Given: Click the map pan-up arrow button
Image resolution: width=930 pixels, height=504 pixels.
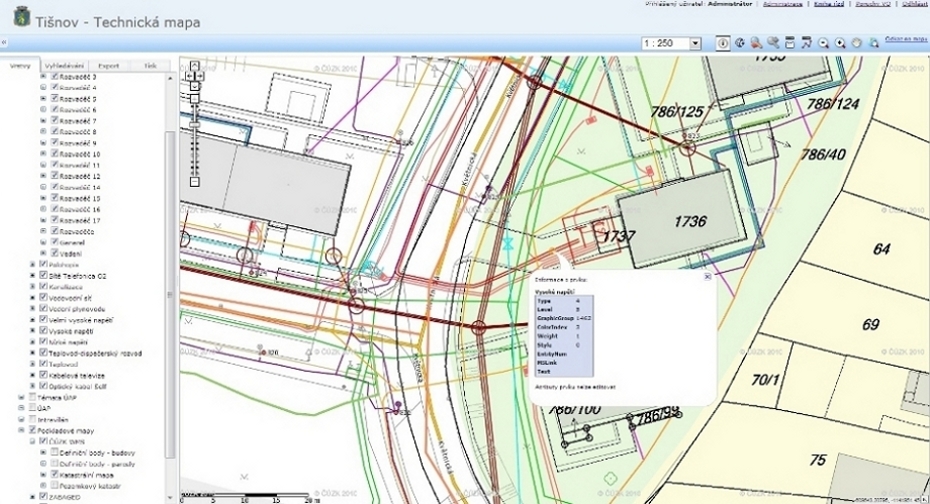Looking at the screenshot, I should (x=195, y=64).
